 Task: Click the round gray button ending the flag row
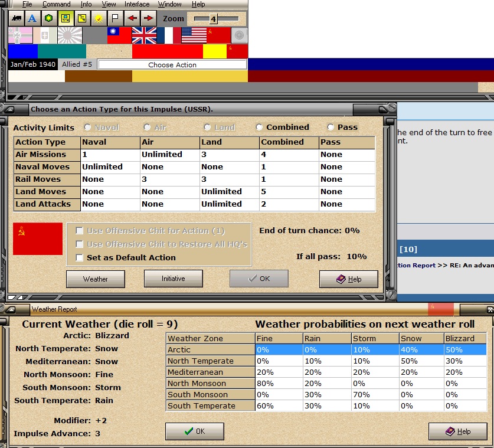coord(239,35)
